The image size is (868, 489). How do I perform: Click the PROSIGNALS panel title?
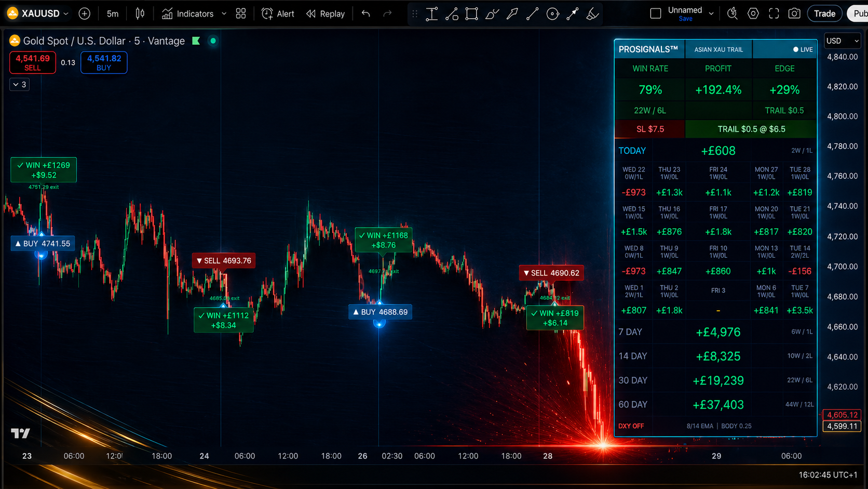[648, 49]
